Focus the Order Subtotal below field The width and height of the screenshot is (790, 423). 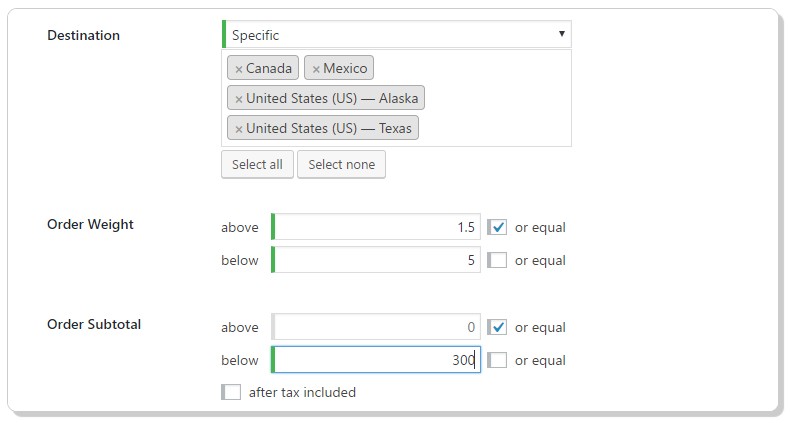pos(376,360)
